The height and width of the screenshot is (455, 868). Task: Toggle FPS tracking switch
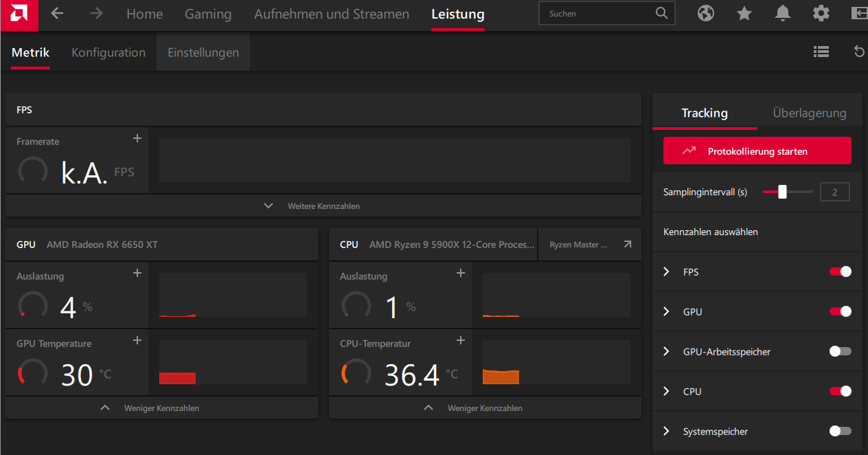tap(841, 271)
